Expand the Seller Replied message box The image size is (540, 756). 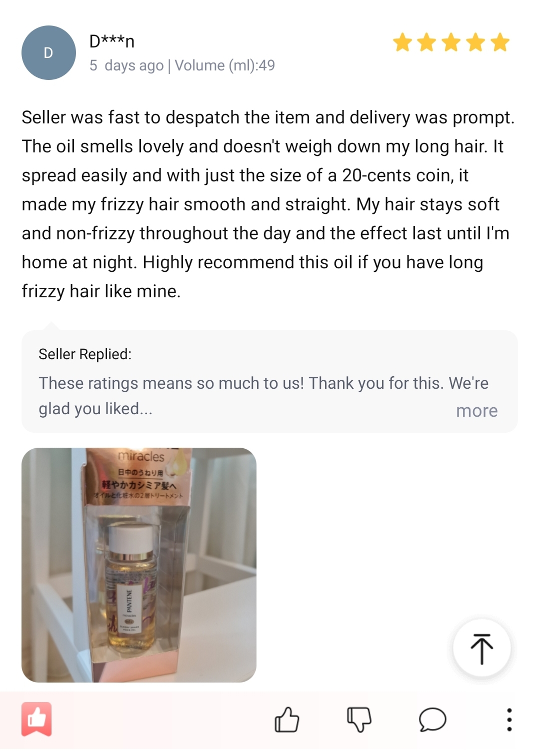(x=269, y=381)
